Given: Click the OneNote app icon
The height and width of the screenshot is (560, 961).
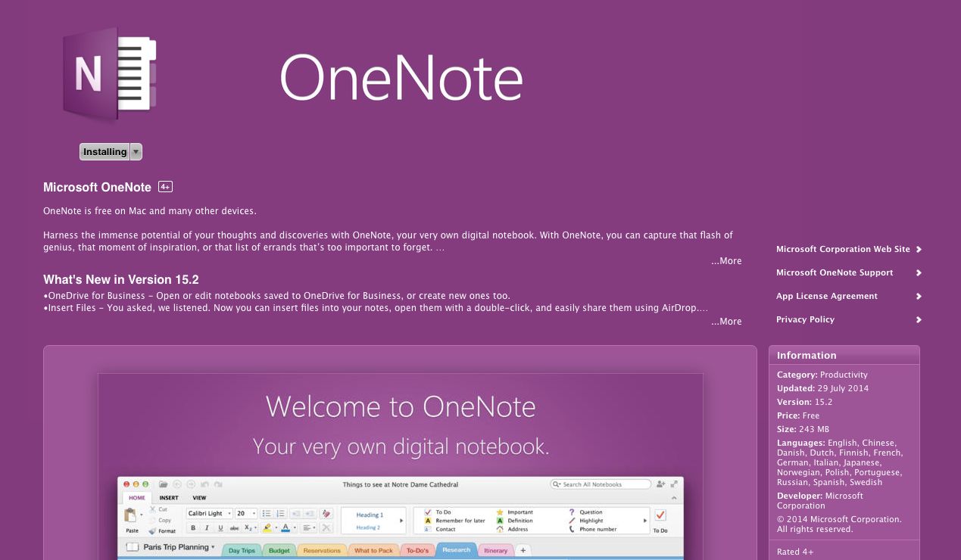Looking at the screenshot, I should pyautogui.click(x=109, y=74).
